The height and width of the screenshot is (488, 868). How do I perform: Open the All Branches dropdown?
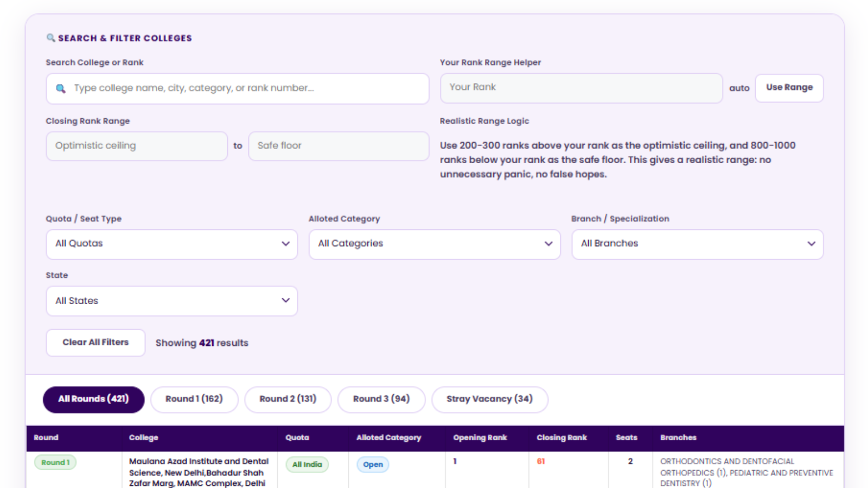697,244
